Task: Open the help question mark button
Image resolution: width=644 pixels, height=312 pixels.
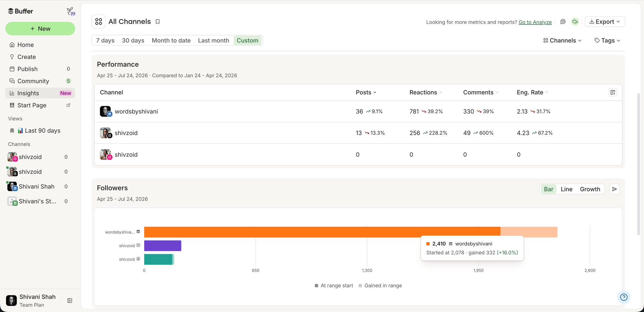Action: (x=624, y=297)
